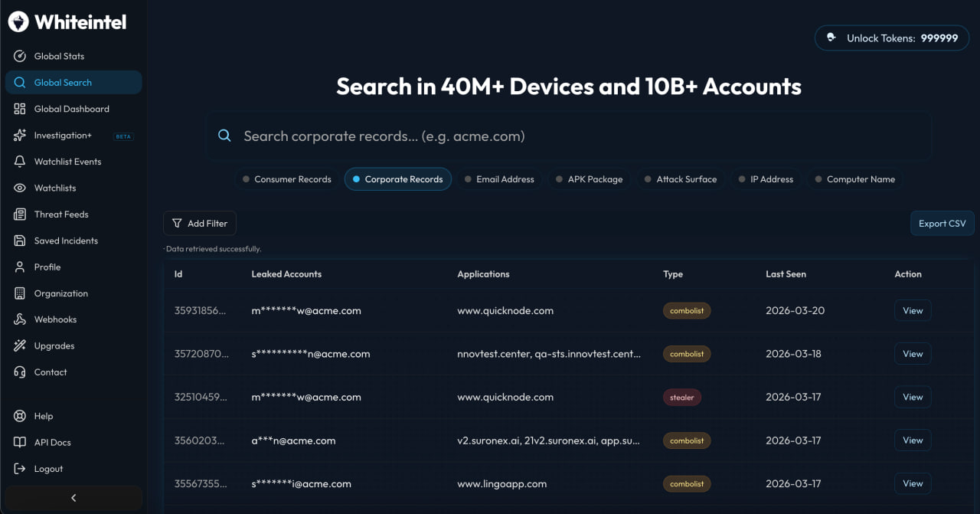This screenshot has width=980, height=514.
Task: Click the nnovtest.center applications cell
Action: (x=549, y=354)
